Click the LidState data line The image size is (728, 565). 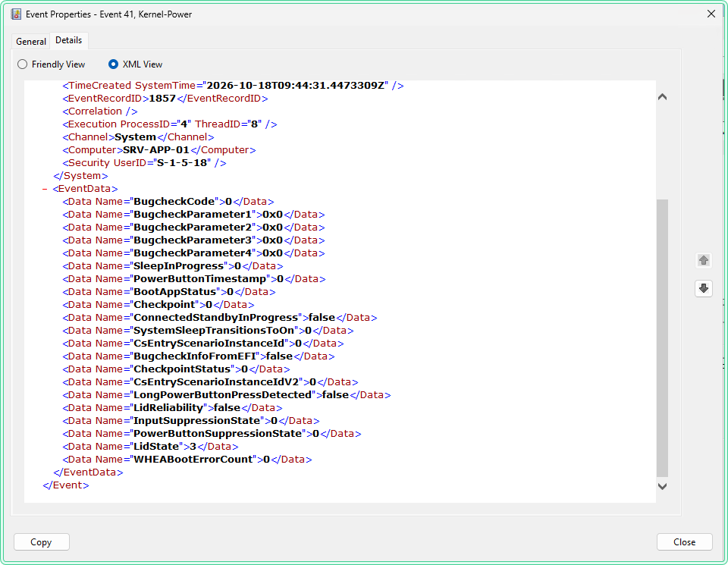150,447
